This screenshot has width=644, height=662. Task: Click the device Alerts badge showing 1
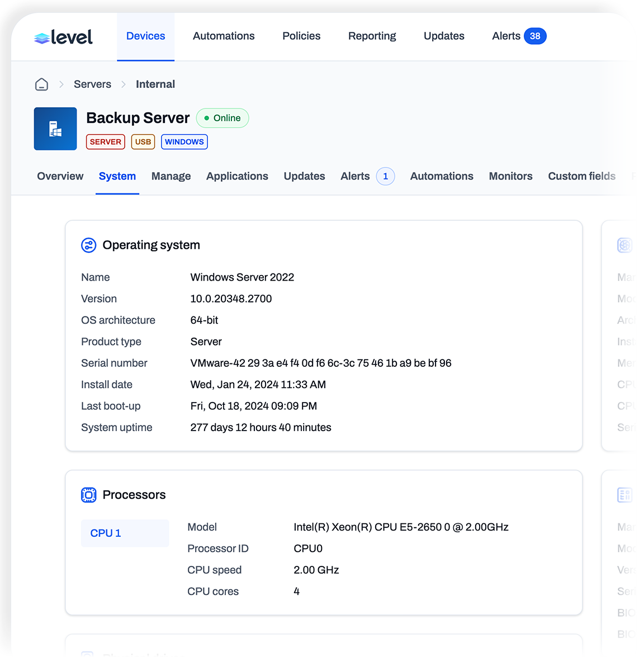[385, 177]
